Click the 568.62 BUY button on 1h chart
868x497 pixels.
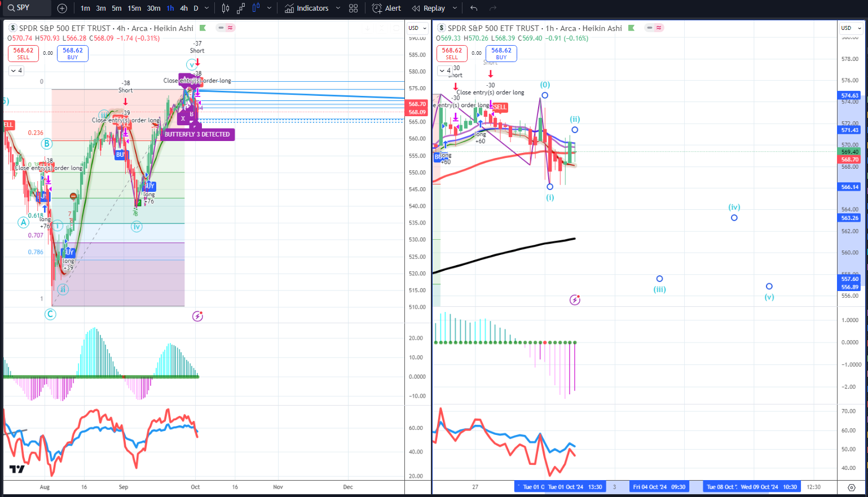pos(501,53)
